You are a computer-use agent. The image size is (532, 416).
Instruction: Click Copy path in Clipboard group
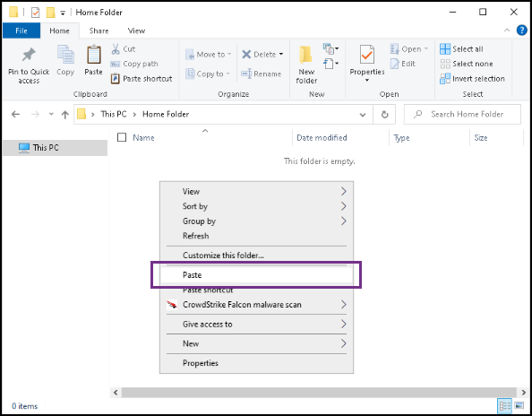click(x=134, y=64)
